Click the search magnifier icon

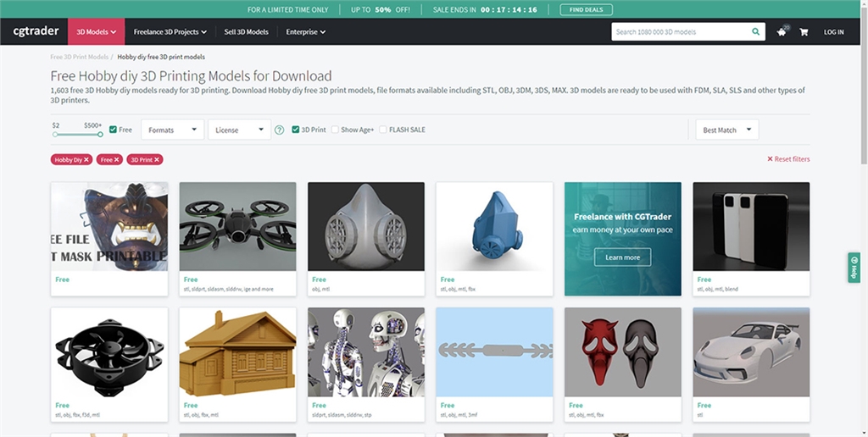tap(755, 32)
